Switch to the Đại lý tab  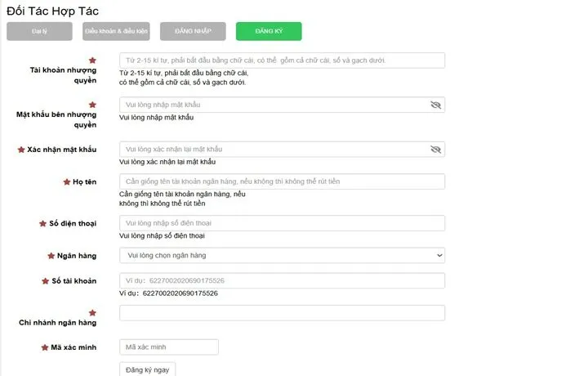pyautogui.click(x=38, y=31)
